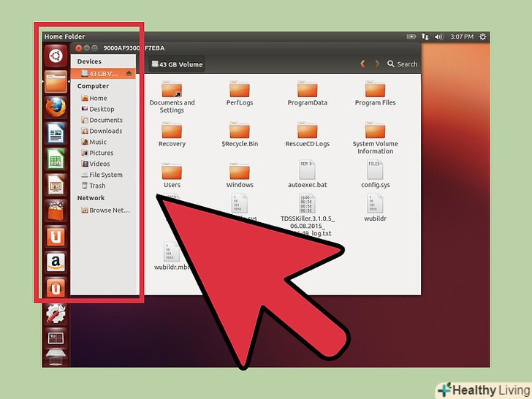Open the workspace switcher launcher icon

(x=56, y=338)
